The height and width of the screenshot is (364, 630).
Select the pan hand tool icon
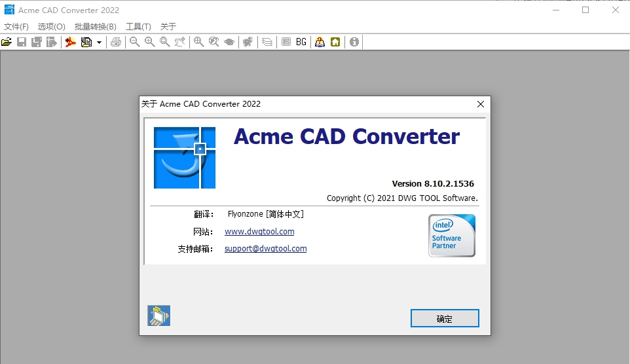coord(180,42)
